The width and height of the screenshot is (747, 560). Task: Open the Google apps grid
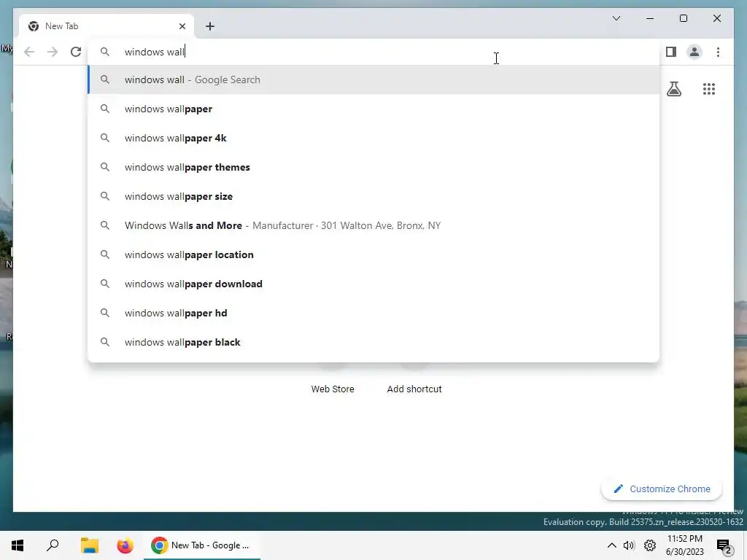tap(709, 89)
